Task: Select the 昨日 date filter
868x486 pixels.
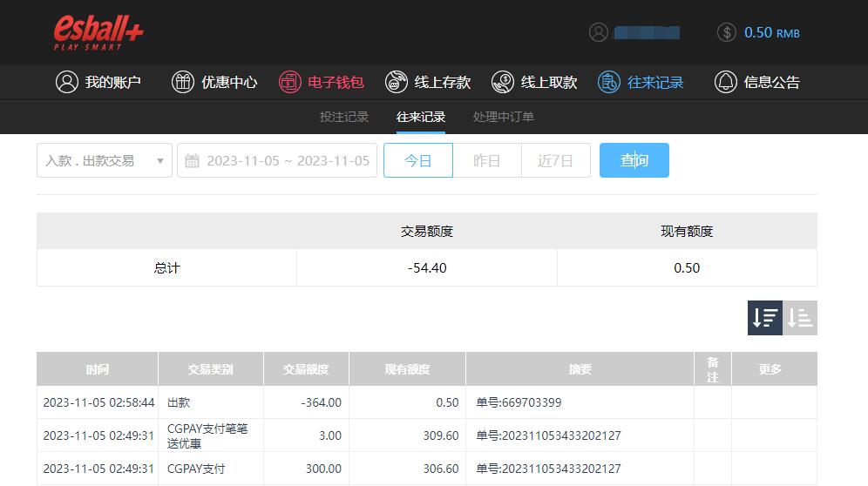Action: click(x=487, y=160)
